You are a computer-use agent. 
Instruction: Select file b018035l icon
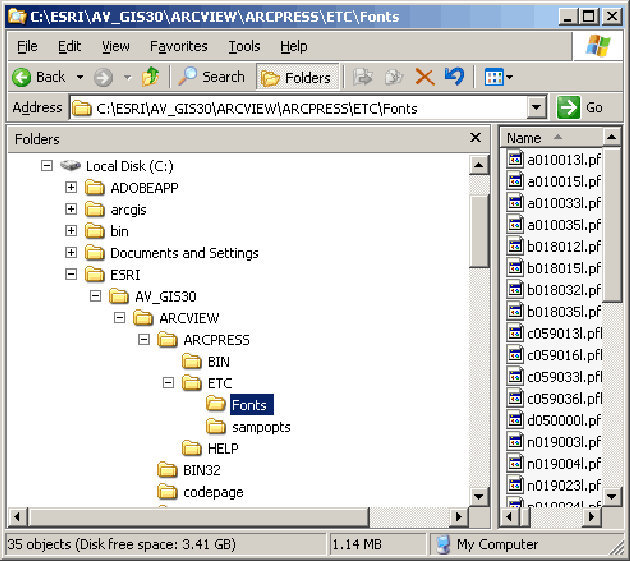[x=515, y=311]
